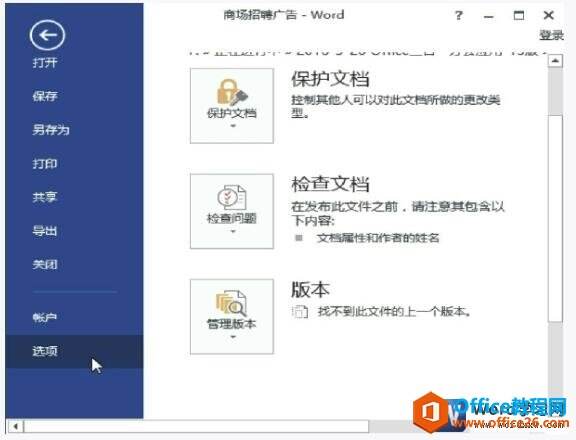The width and height of the screenshot is (576, 440).
Task: Select 保存 (Save) in the sidebar
Action: [45, 96]
